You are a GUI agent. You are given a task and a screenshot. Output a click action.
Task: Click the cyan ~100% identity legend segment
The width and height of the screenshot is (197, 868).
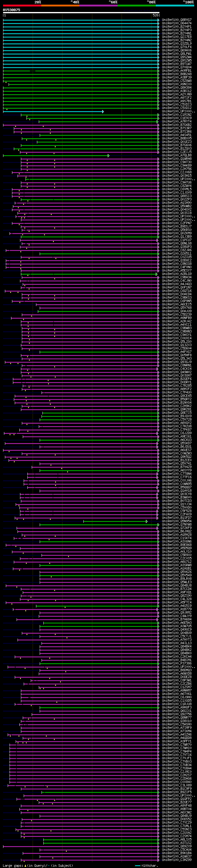175,6
